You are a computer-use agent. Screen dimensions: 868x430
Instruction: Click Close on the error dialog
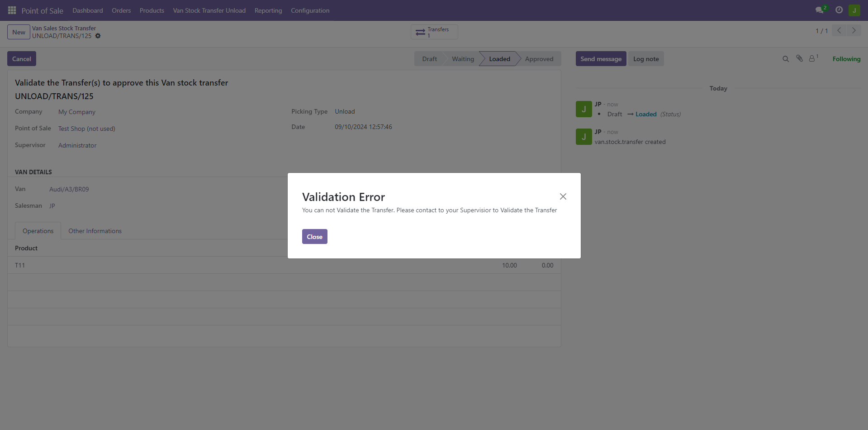(x=314, y=236)
